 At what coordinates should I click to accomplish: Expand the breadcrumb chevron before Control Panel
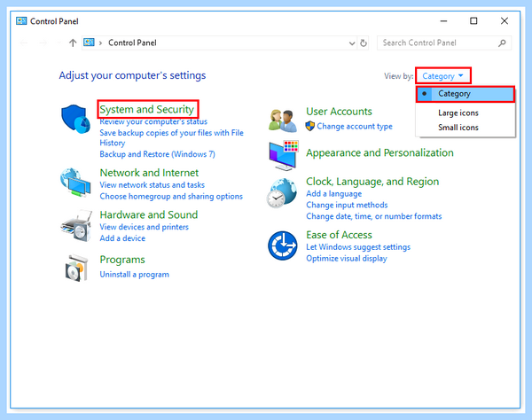(100, 43)
